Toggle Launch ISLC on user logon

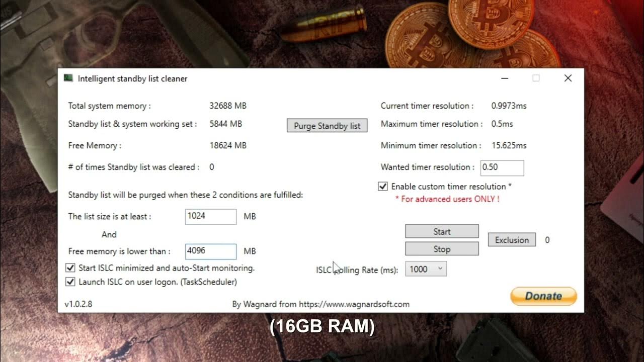[70, 282]
